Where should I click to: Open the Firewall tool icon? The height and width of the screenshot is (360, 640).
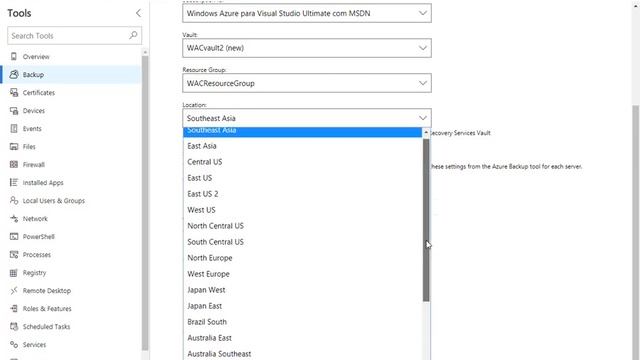pos(14,164)
